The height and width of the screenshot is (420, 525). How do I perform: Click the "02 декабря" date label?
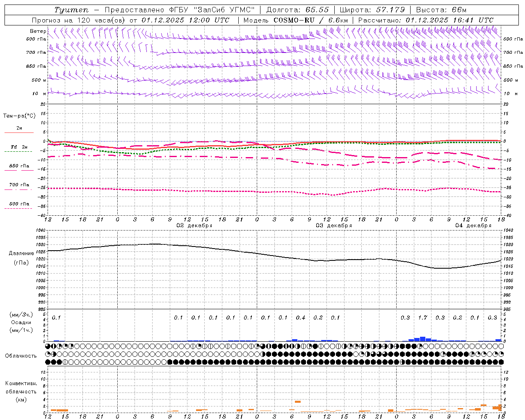coord(194,226)
